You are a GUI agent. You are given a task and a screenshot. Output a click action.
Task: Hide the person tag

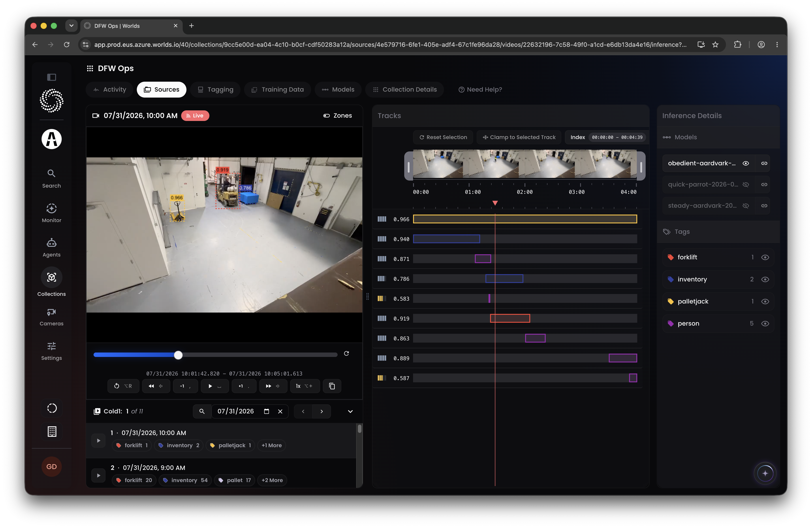coord(765,324)
